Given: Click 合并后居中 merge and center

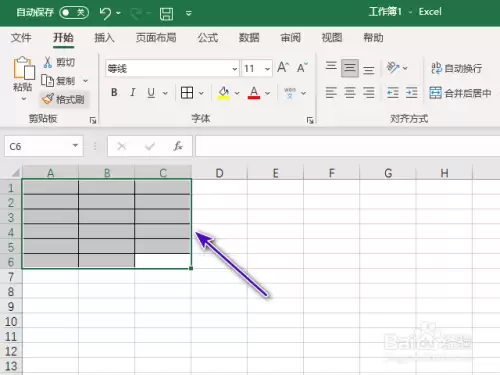Looking at the screenshot, I should (x=460, y=93).
